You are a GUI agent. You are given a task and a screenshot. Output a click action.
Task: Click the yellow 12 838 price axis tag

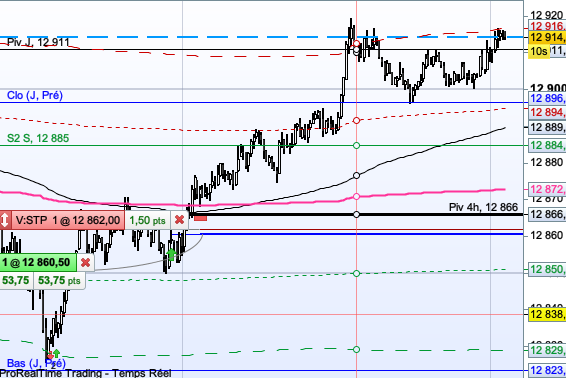[x=547, y=314]
